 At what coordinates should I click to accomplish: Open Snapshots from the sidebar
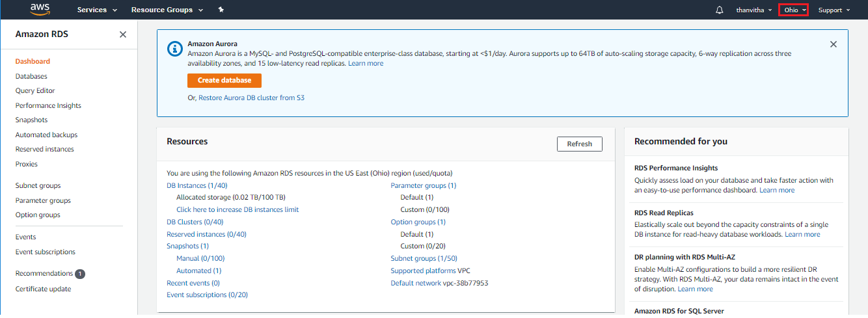coord(32,120)
